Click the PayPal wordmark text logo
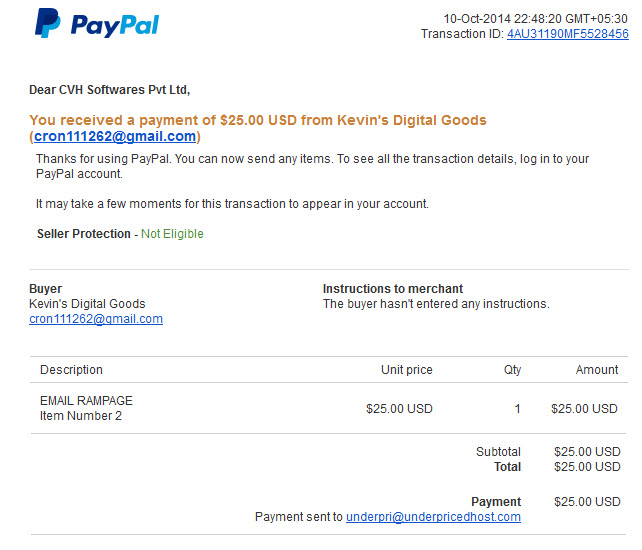Screen dimensions: 642x550 click(115, 25)
